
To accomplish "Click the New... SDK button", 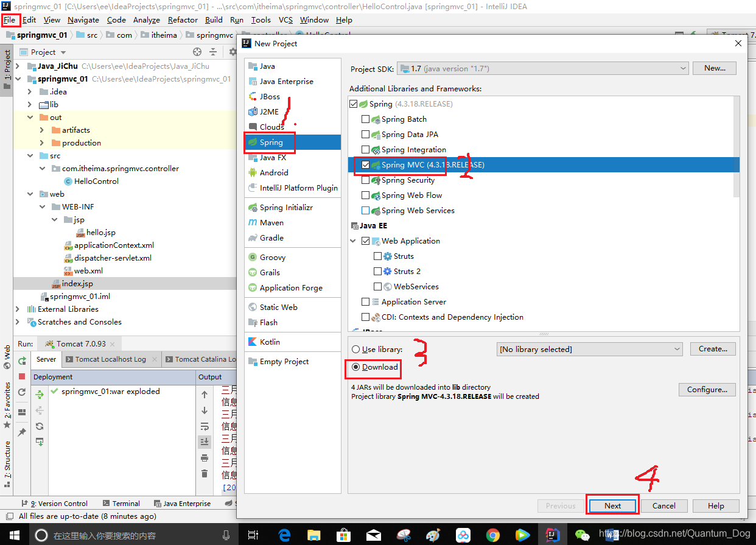I will point(715,68).
